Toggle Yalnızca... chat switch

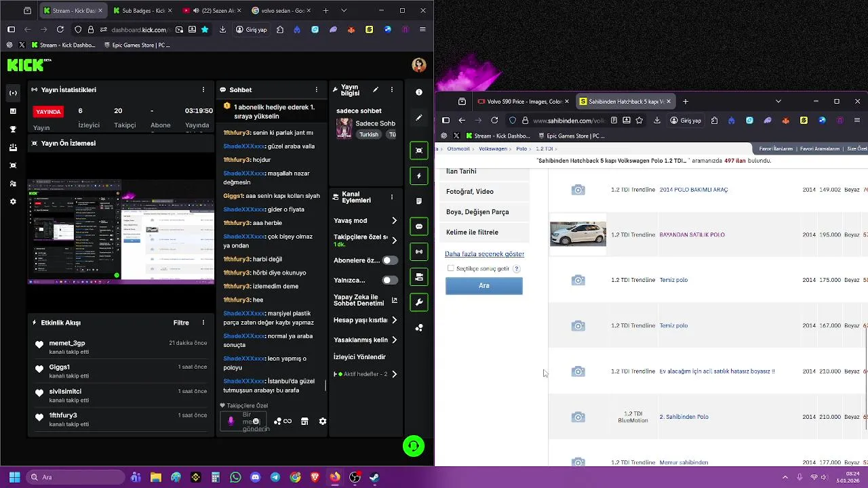tap(390, 280)
